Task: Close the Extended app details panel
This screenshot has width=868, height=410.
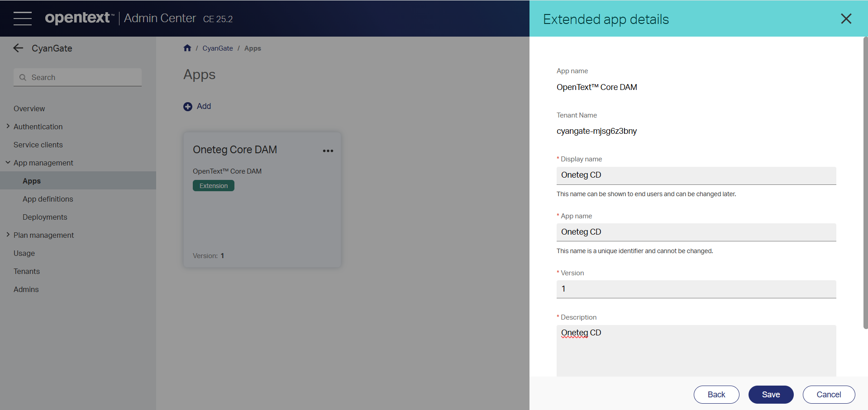Action: pyautogui.click(x=846, y=19)
